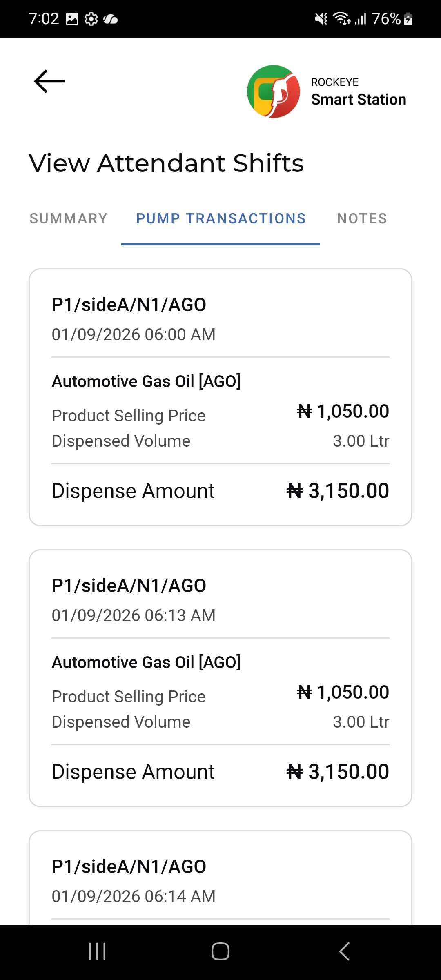Tap the Android recent apps button
Screen dimensions: 441x980
(x=97, y=951)
